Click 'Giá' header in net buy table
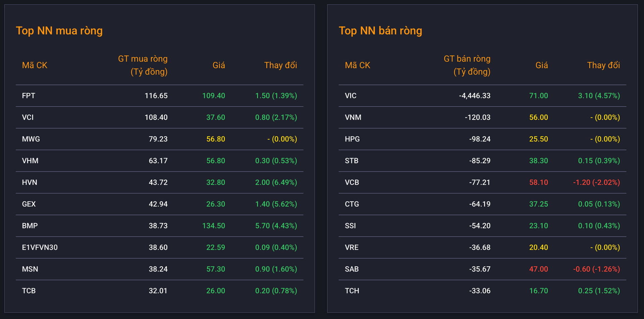 click(219, 65)
